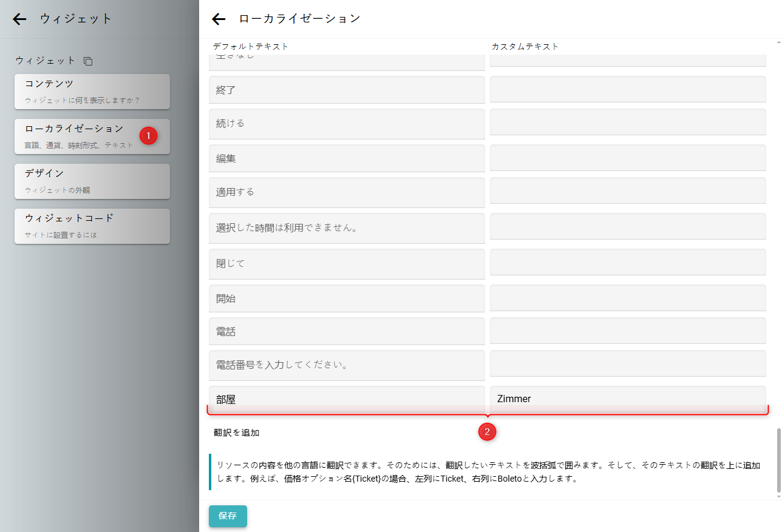
Task: Click custom text field next to 編集
Action: pos(627,158)
